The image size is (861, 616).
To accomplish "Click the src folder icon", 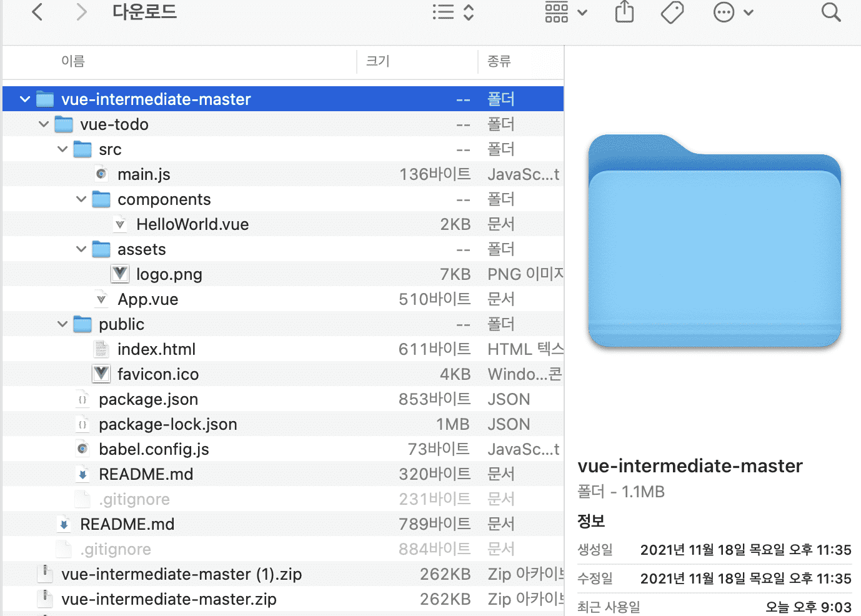I will [82, 149].
